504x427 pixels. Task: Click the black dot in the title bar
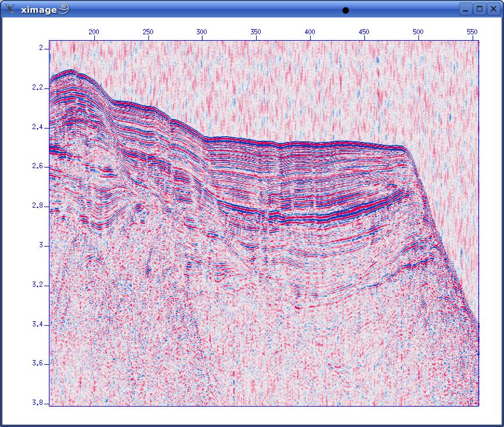click(346, 10)
